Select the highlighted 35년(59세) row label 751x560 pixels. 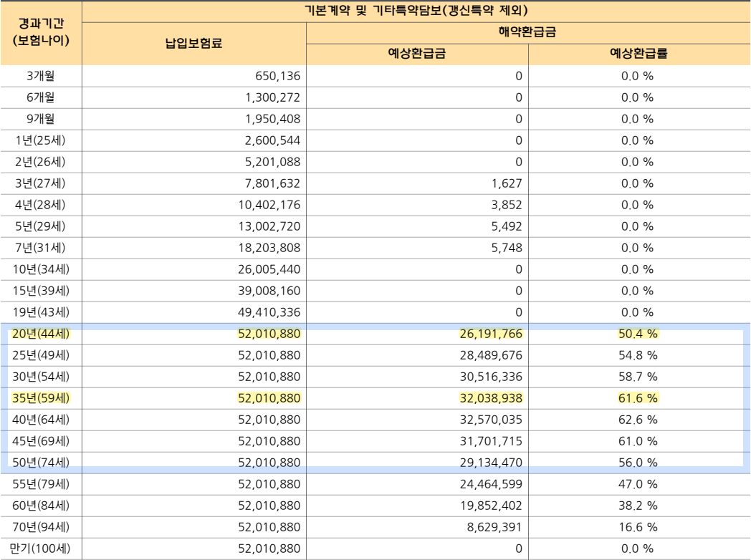41,399
